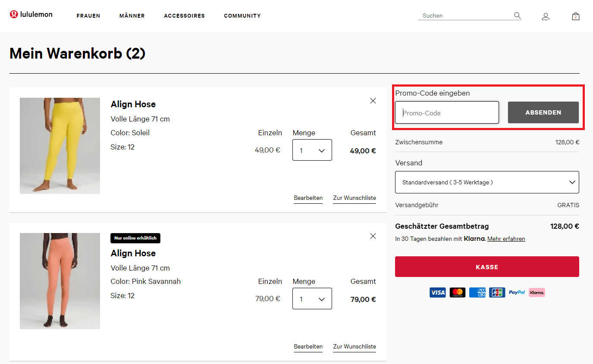593x364 pixels.
Task: Click the Mein Warenkorb (2) heading
Action: [78, 53]
